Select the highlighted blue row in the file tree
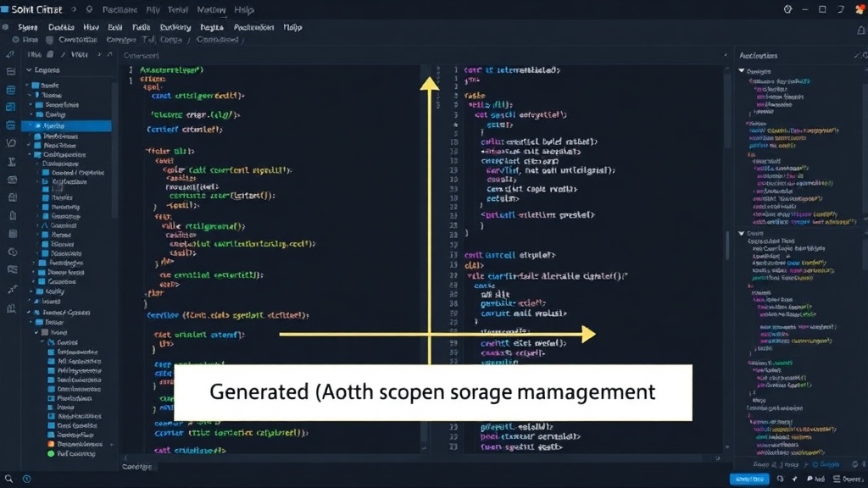The height and width of the screenshot is (488, 868). [x=66, y=125]
